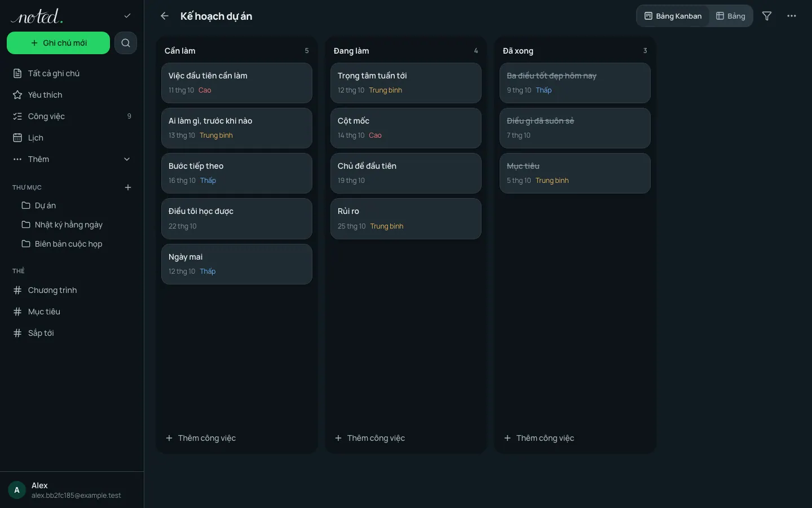Click the Chủ đề đầu tiên task title
The width and height of the screenshot is (812, 508).
point(367,166)
